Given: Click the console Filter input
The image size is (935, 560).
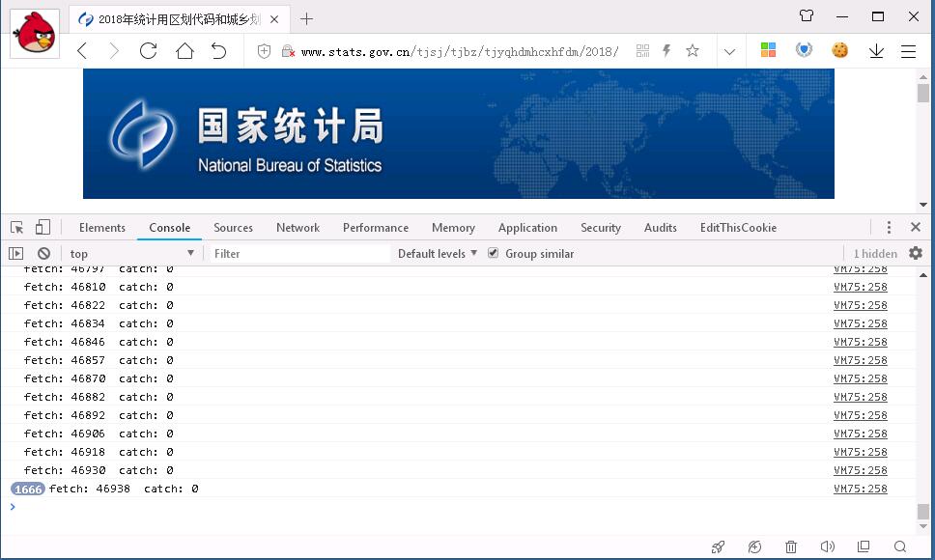Looking at the screenshot, I should 300,254.
